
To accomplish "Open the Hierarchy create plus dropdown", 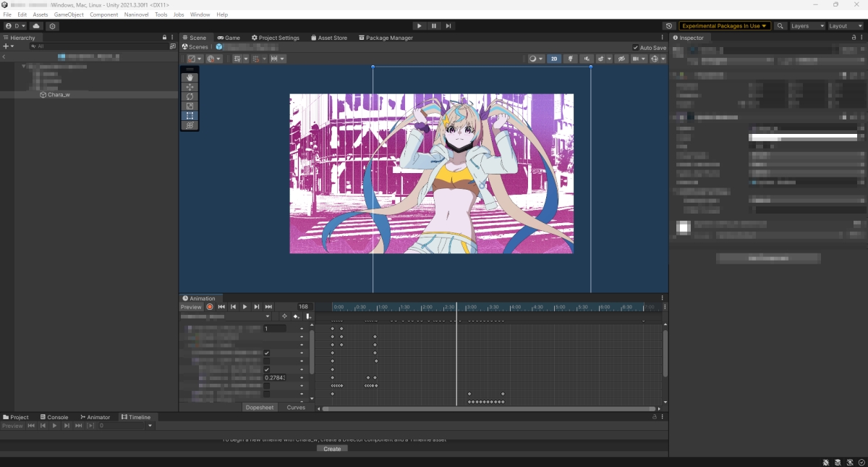I will [x=9, y=46].
